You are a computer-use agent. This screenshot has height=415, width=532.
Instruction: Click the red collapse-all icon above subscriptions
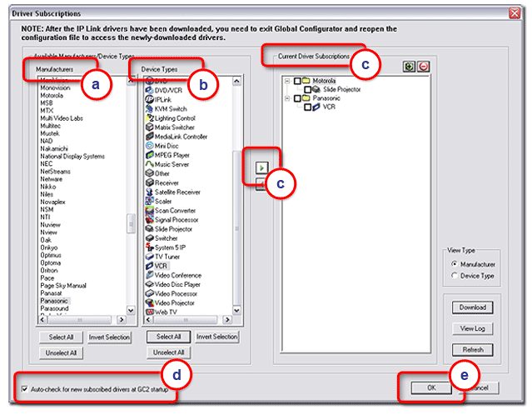tap(422, 66)
